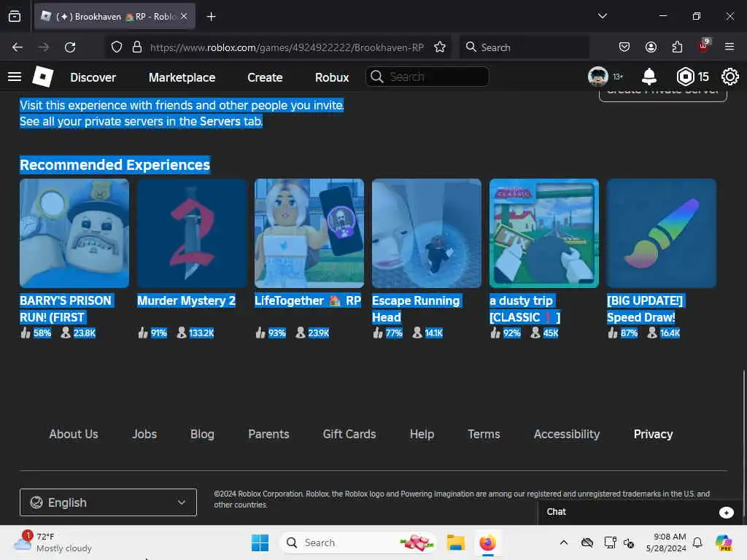Open the Discover tab in Roblox
747x560 pixels.
[93, 77]
